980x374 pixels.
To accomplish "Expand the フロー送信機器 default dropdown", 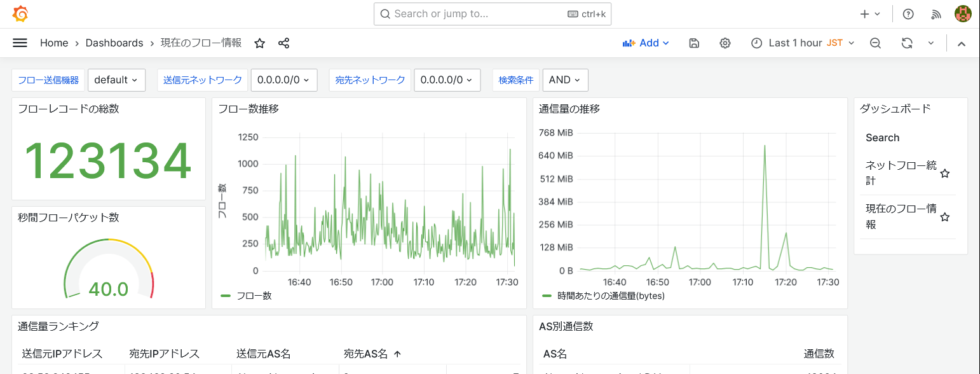I will [x=116, y=80].
